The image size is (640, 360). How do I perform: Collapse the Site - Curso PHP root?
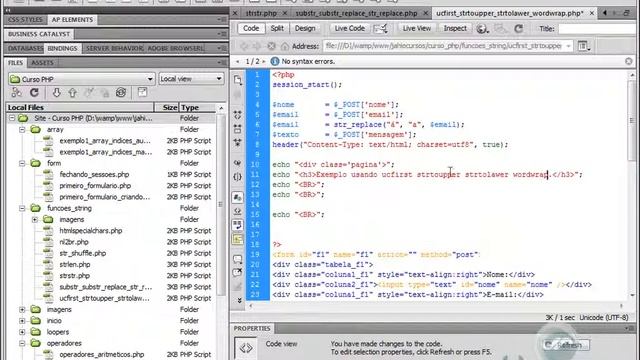tap(12, 118)
